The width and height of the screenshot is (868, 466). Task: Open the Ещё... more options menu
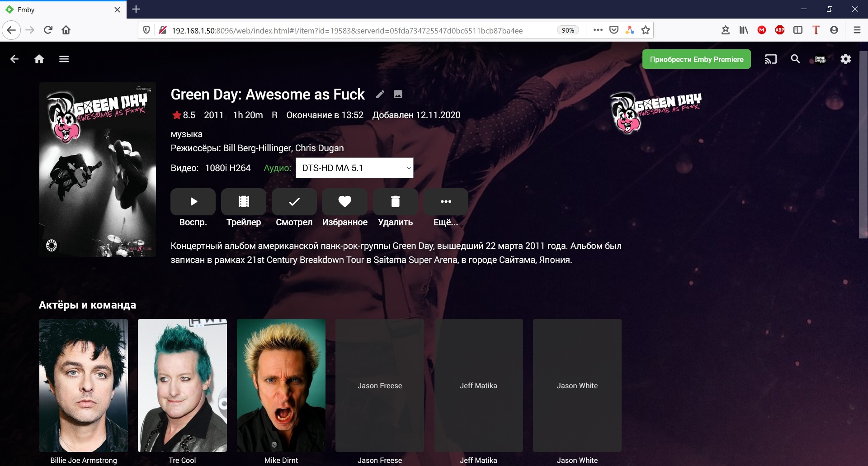(x=446, y=202)
